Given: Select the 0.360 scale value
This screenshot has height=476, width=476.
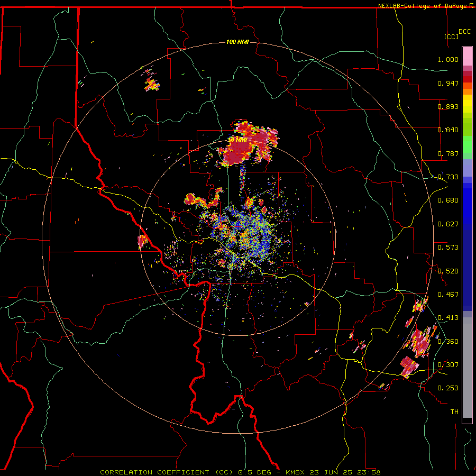Looking at the screenshot, I should 448,342.
